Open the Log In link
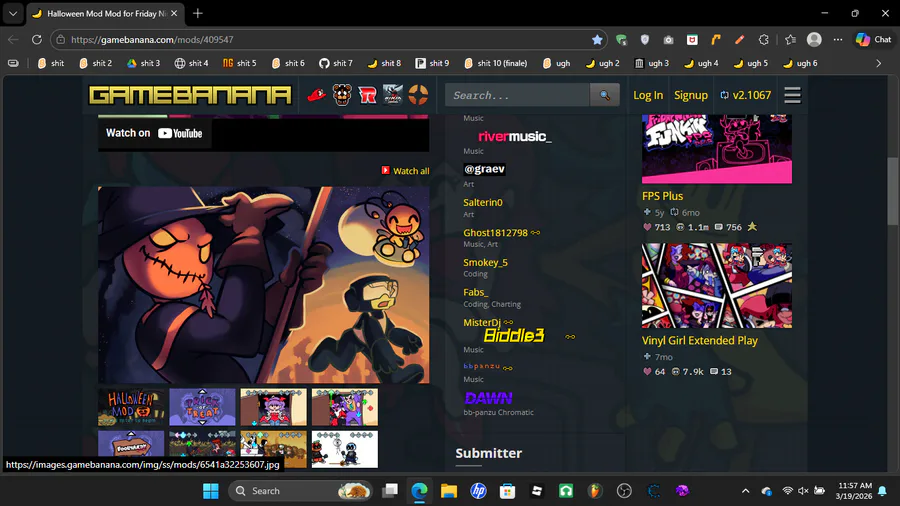Viewport: 900px width, 506px height. (x=648, y=95)
